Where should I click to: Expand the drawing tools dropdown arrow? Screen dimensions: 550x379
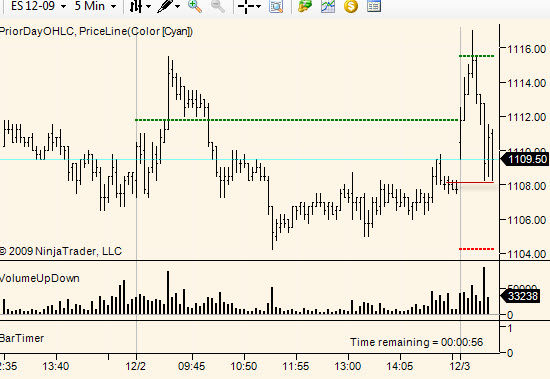click(x=177, y=6)
